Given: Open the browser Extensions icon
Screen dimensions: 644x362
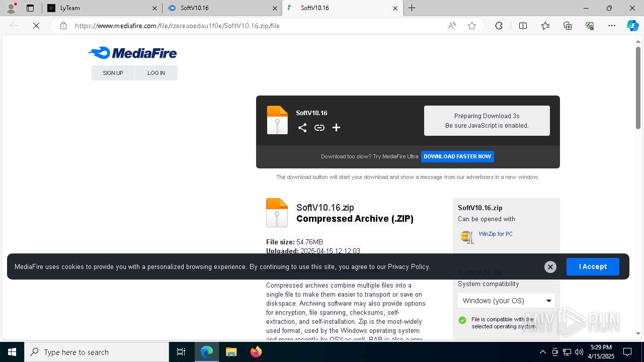Looking at the screenshot, I should pyautogui.click(x=499, y=26).
